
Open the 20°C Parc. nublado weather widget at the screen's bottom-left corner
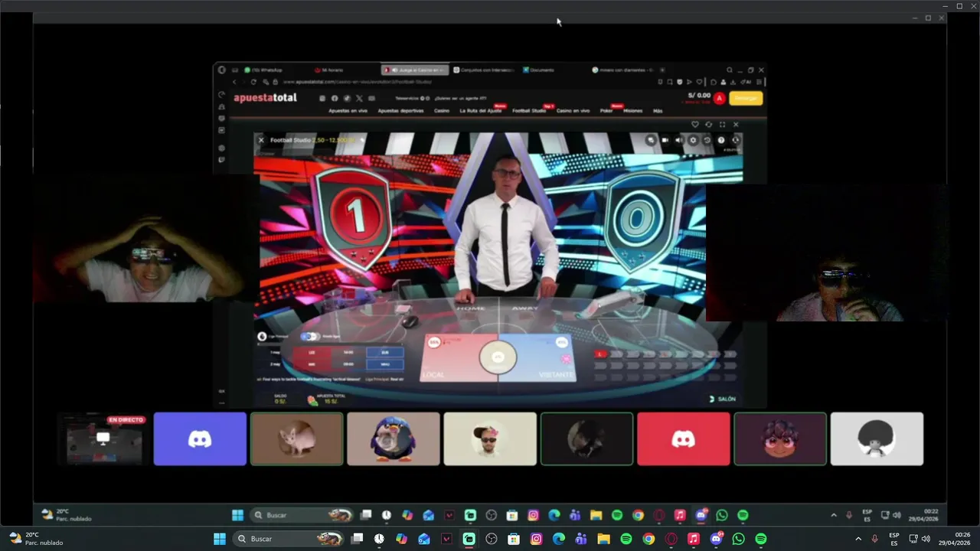tap(36, 539)
